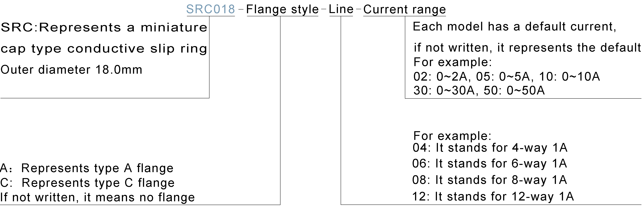The height and width of the screenshot is (210, 644).
Task: Select the Flange style heading
Action: [283, 10]
